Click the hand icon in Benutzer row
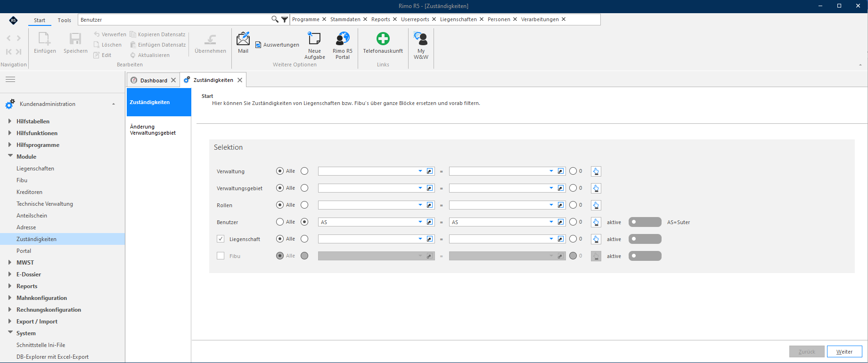This screenshot has width=868, height=363. click(596, 222)
